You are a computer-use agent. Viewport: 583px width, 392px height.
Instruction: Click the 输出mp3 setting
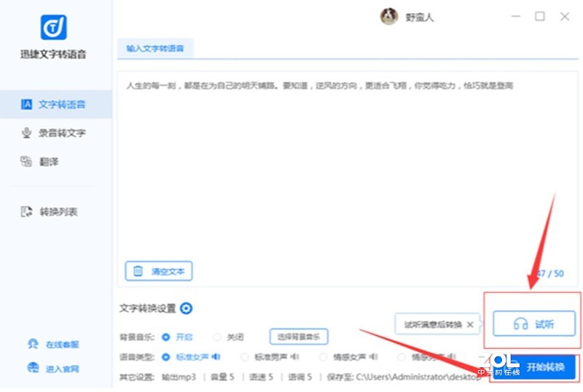tap(179, 377)
